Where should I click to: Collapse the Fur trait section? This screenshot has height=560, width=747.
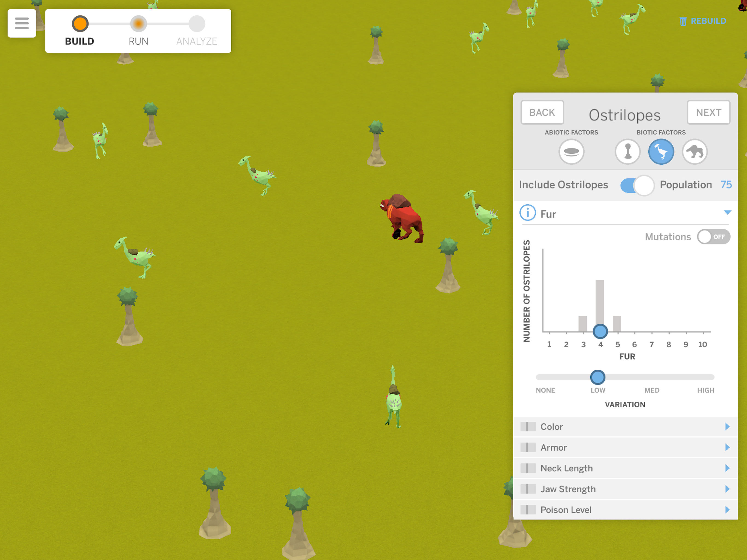(727, 213)
